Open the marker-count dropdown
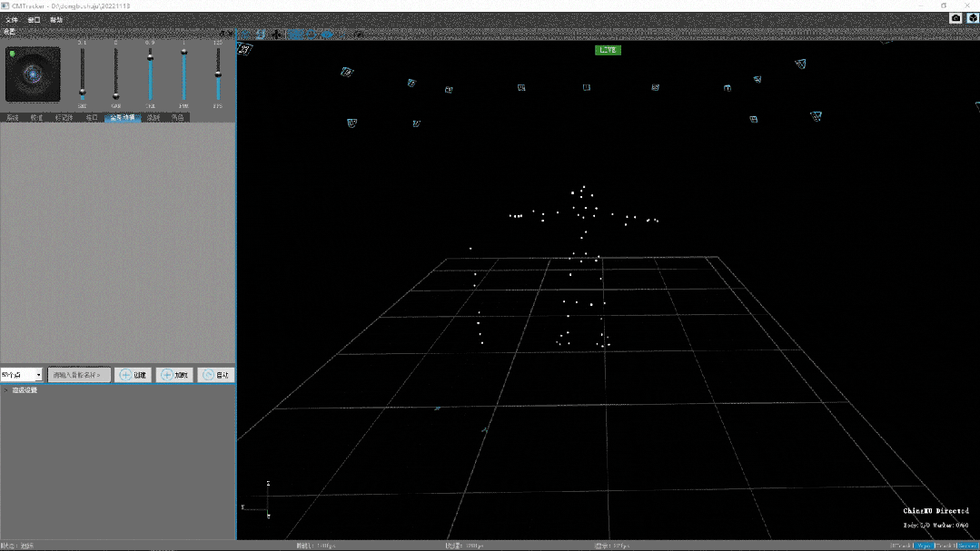Screen dimensions: 980x551 click(x=21, y=375)
